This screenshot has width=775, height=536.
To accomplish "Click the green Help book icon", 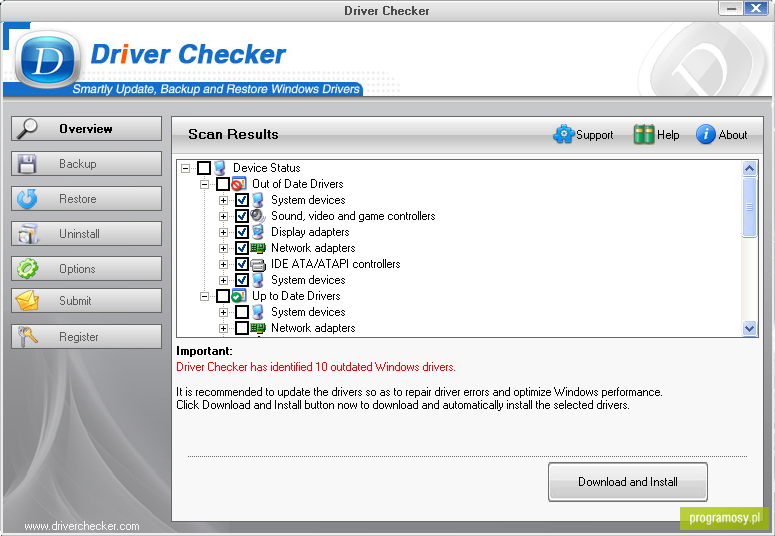I will (644, 134).
